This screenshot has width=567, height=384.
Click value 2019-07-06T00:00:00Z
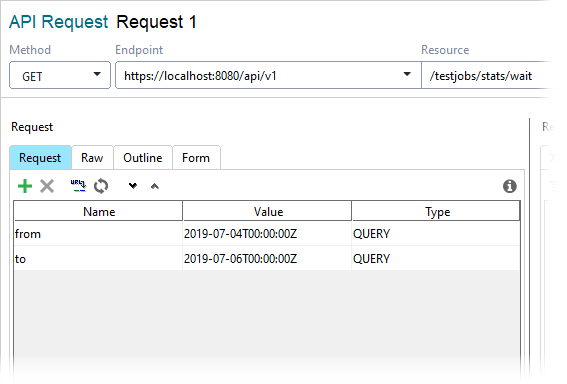pos(240,259)
